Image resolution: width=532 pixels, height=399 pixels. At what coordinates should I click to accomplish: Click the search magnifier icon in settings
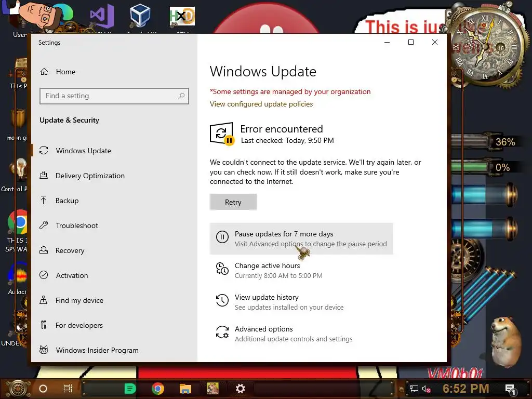[181, 96]
